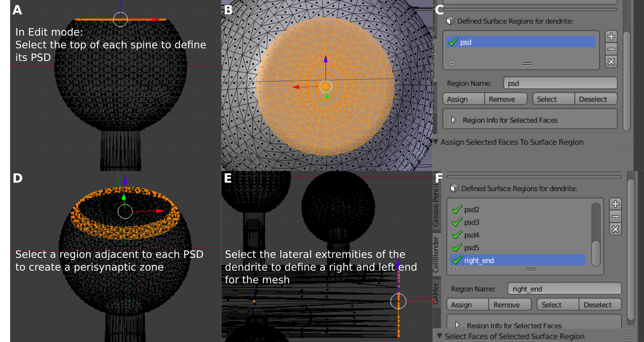Toggle the green checkmark on psd4
The width and height of the screenshot is (644, 342).
[457, 235]
